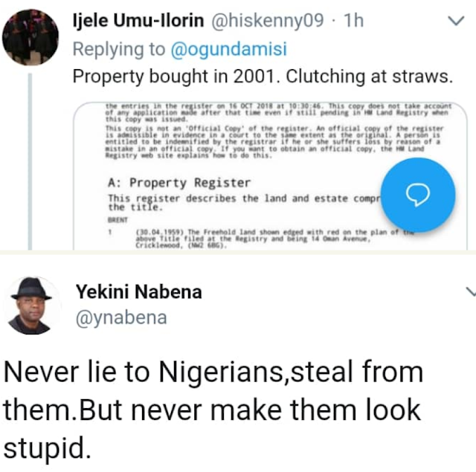Open Ijele Umu-Ilorin's profile avatar
This screenshot has width=476, height=472.
coord(30,37)
